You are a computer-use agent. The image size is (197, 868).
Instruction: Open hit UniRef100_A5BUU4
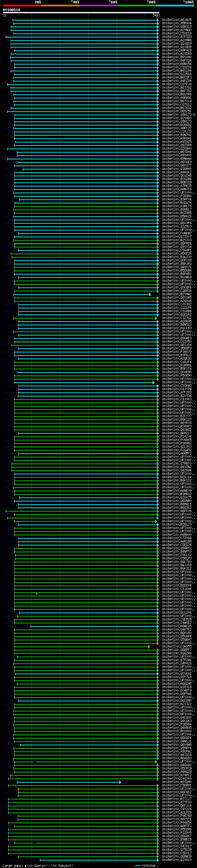[x=177, y=23]
